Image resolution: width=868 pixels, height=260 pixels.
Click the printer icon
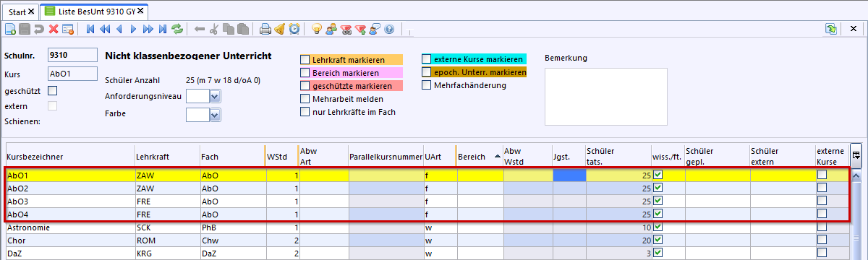pyautogui.click(x=265, y=30)
